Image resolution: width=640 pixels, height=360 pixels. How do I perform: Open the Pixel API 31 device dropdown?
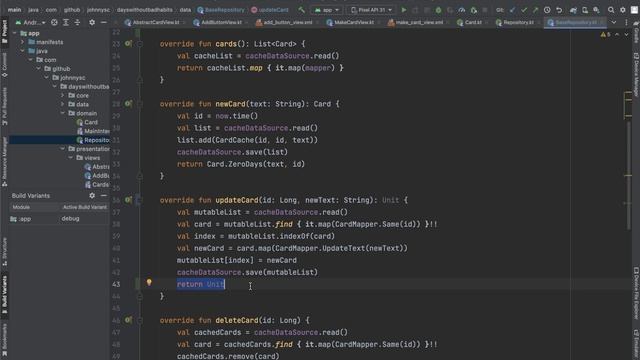coord(371,10)
